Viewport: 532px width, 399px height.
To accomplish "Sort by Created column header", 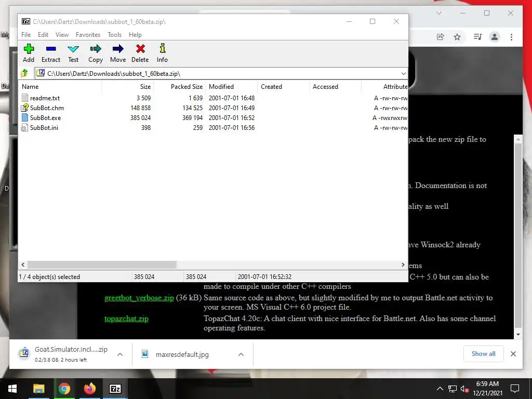I will 283,87.
